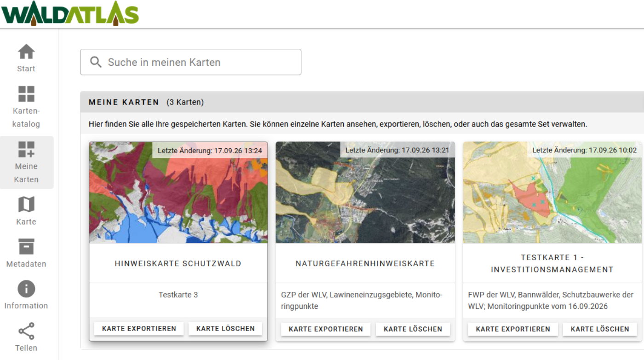Click the 'HINWEISKARTE SCHUTZWALD' card title
Screen dimensions: 644x360
(x=178, y=264)
